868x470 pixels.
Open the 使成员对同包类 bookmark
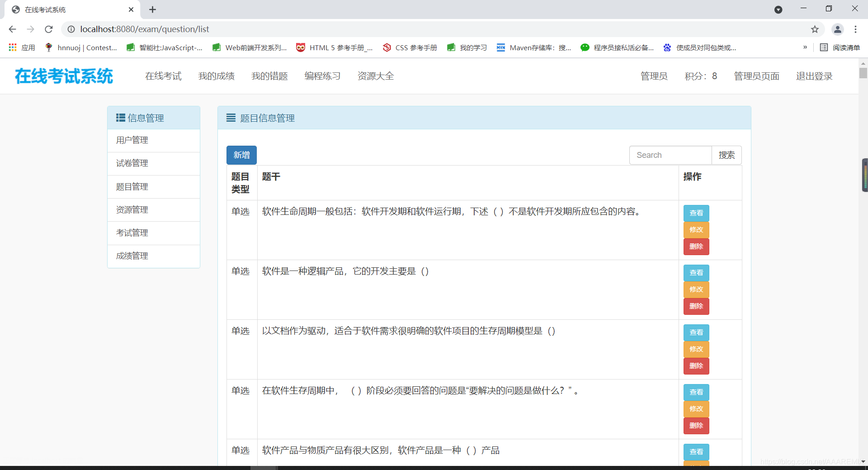[x=700, y=47]
